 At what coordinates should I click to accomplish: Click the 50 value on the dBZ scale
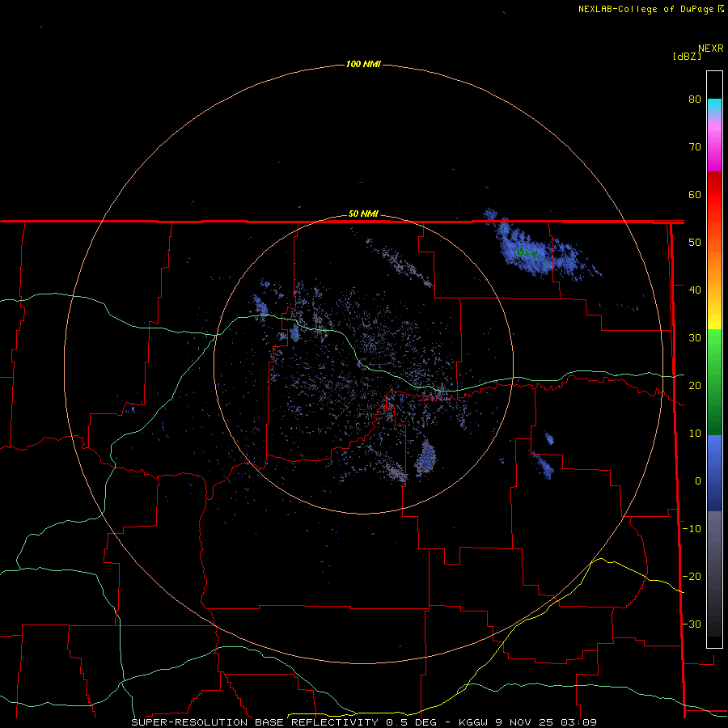pyautogui.click(x=695, y=243)
